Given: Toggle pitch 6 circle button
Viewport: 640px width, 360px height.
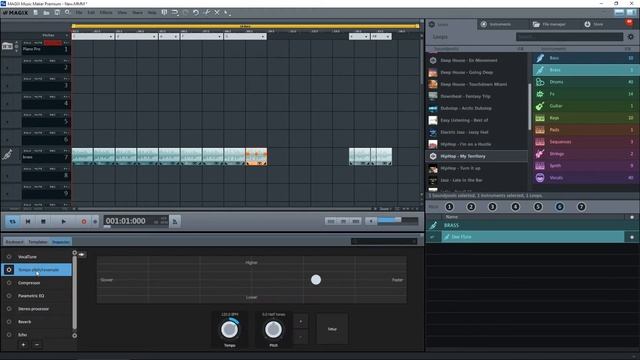Looking at the screenshot, I should [x=560, y=207].
